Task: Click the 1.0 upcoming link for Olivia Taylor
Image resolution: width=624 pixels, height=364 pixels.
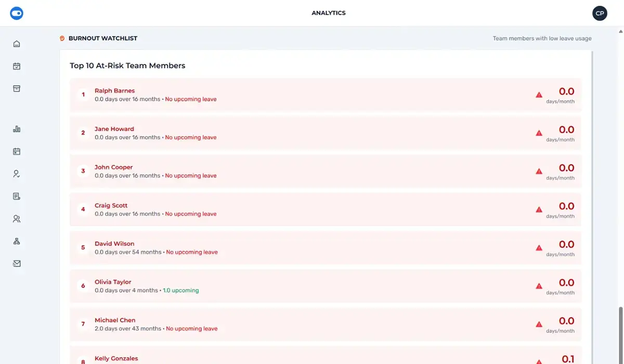Action: [x=180, y=290]
